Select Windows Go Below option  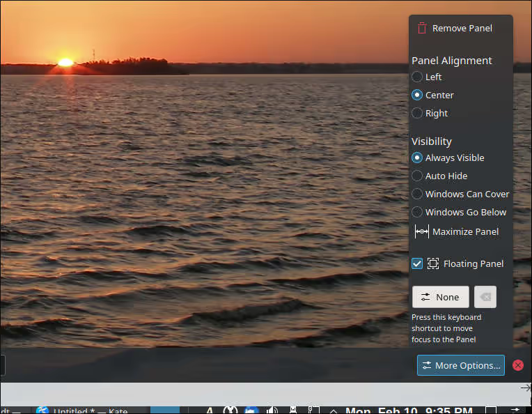[x=459, y=213]
